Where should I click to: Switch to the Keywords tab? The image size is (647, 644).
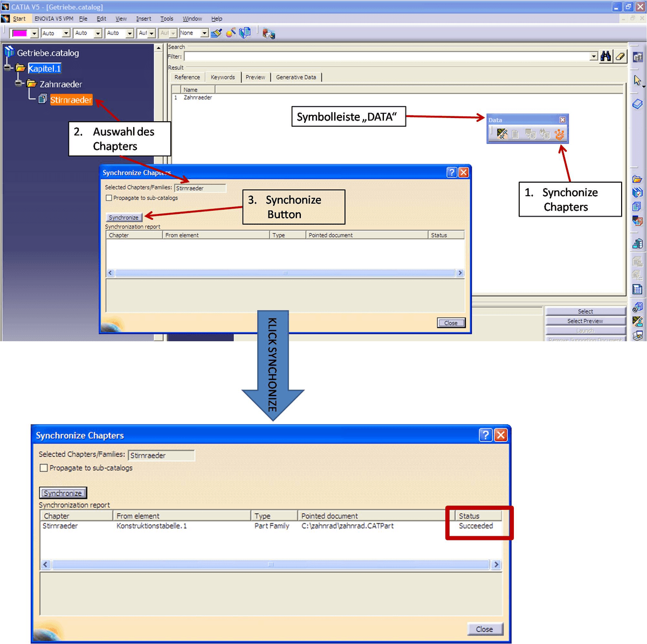223,77
